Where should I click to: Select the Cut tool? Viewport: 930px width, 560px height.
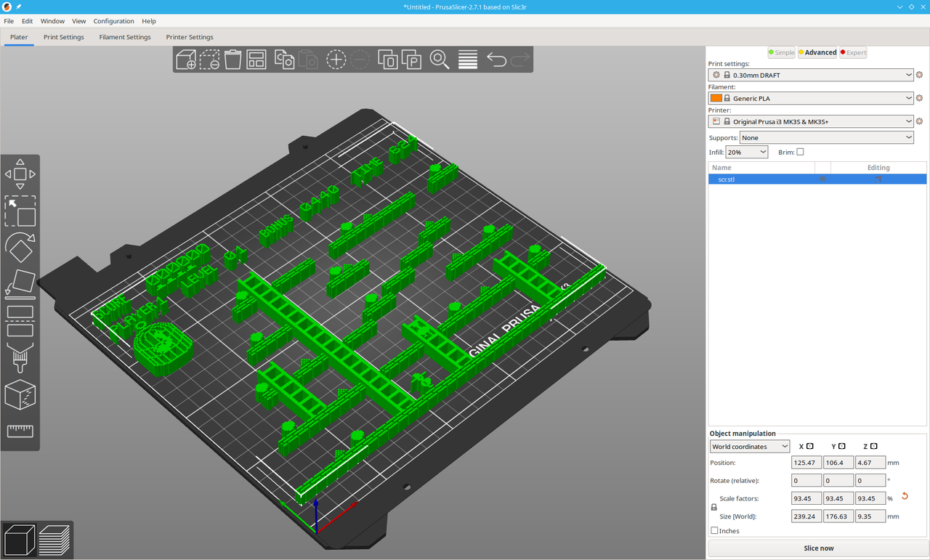pos(20,321)
